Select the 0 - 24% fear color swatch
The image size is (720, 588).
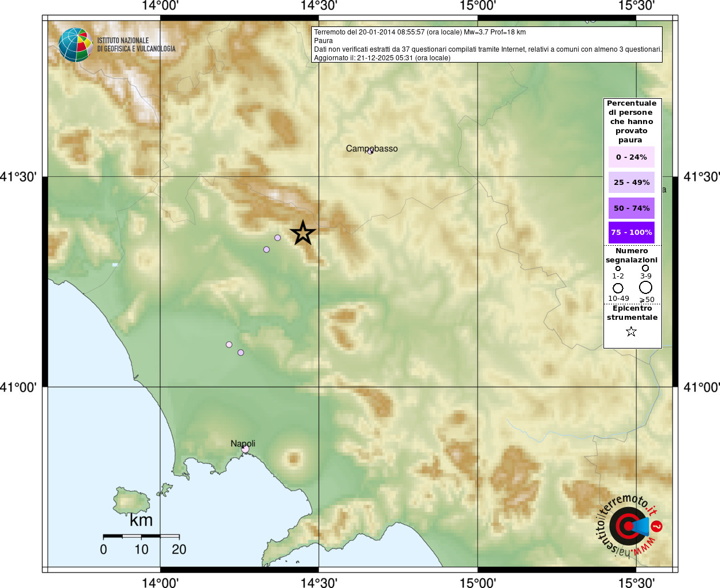pyautogui.click(x=632, y=157)
